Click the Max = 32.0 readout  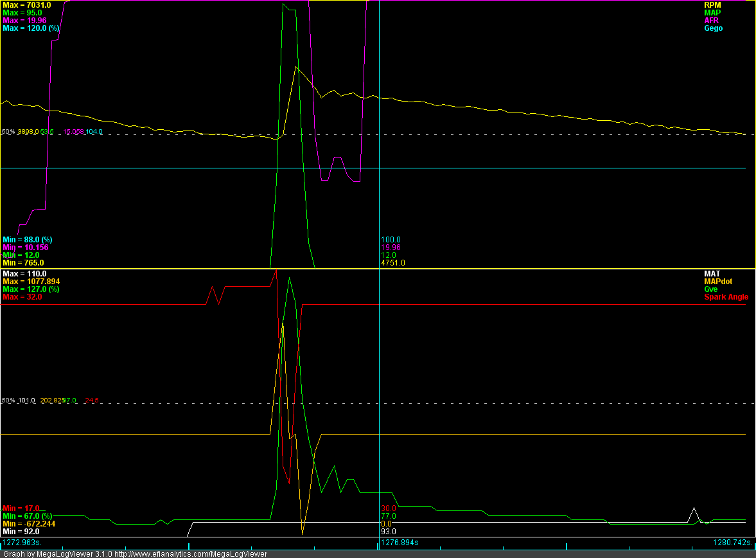coord(22,298)
